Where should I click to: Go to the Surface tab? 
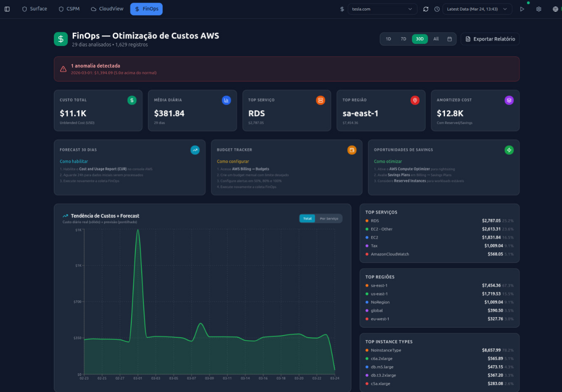35,9
